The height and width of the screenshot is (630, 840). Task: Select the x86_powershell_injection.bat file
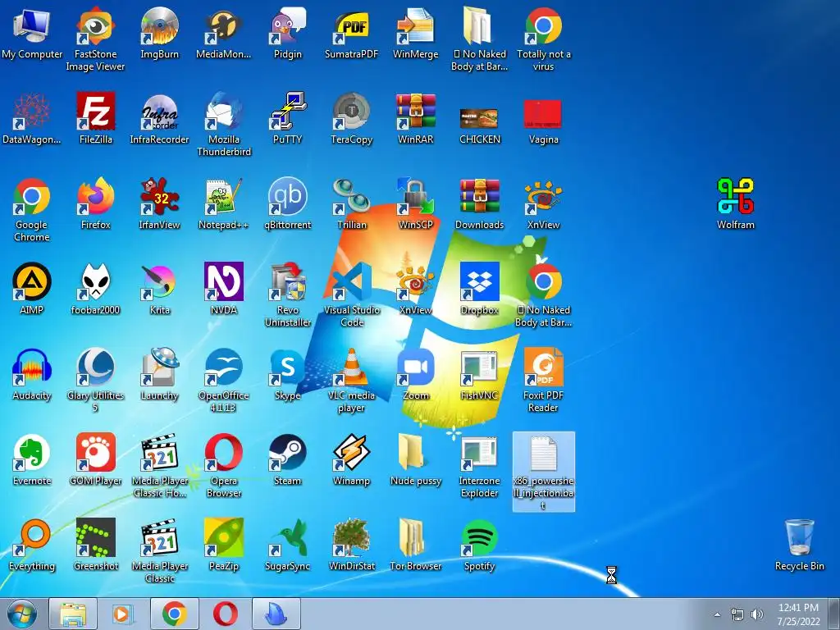tap(543, 472)
